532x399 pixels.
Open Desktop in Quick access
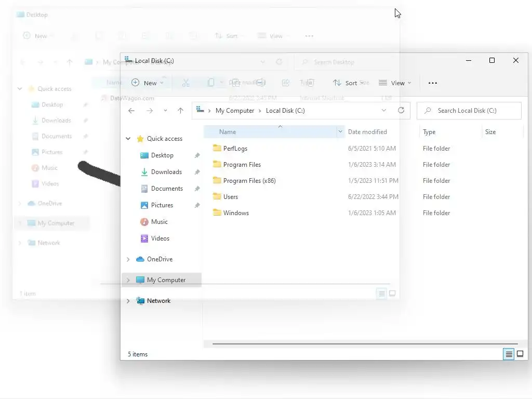tap(162, 155)
